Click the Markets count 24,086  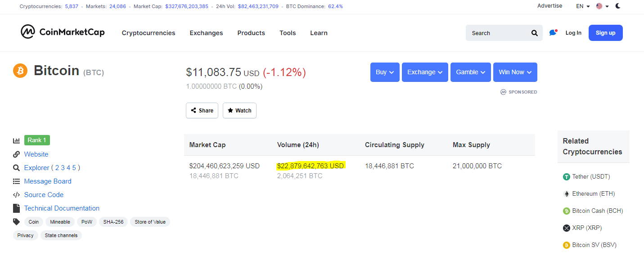pyautogui.click(x=117, y=6)
